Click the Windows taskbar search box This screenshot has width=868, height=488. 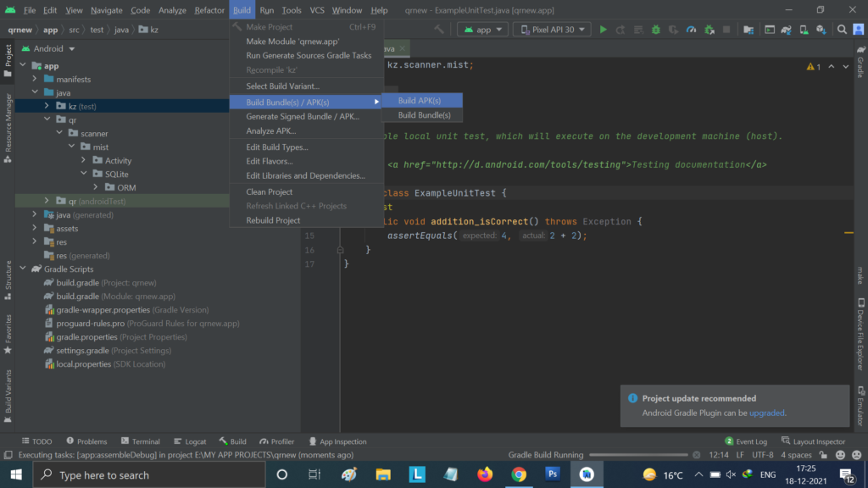[x=149, y=474]
